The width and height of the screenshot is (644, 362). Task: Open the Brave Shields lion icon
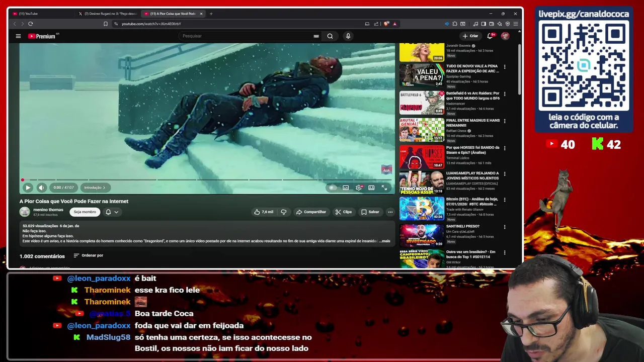(x=386, y=24)
